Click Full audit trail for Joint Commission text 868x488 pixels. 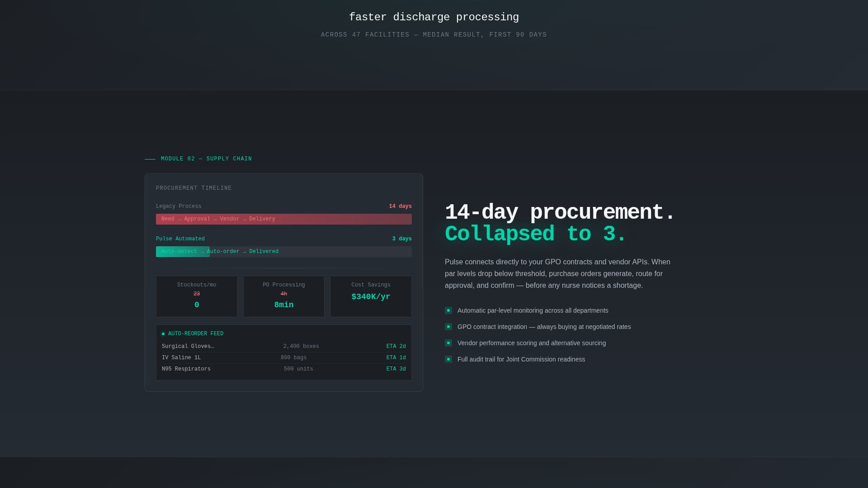click(x=521, y=359)
